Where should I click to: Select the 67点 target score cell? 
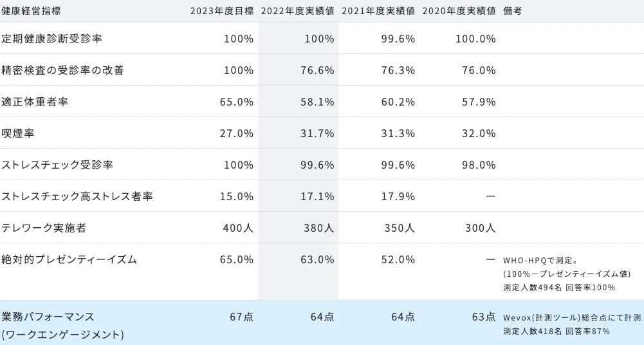(x=241, y=317)
